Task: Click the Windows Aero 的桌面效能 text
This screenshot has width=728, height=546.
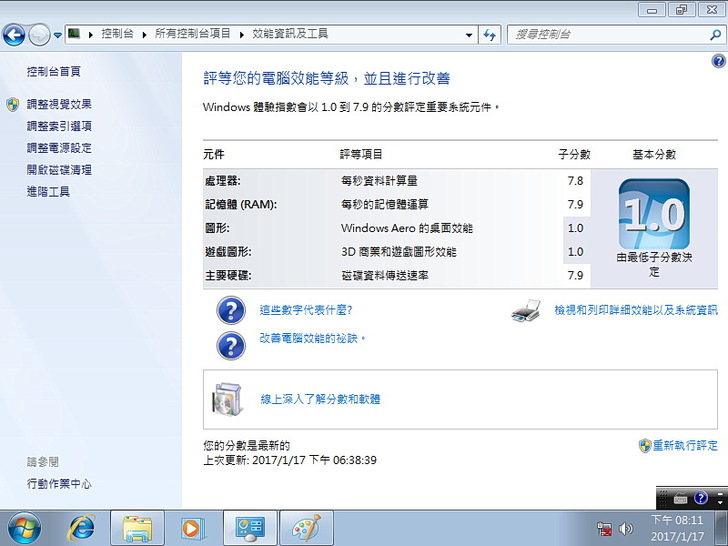Action: 407,228
